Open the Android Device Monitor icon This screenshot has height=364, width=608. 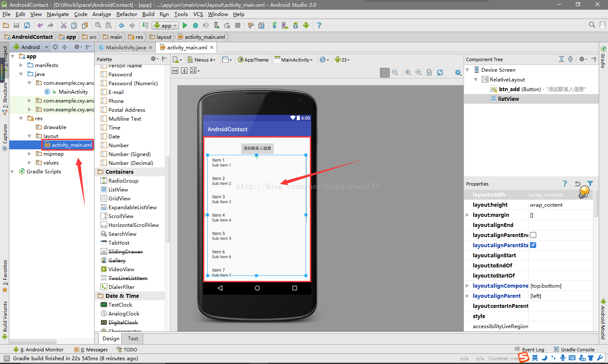click(x=306, y=25)
